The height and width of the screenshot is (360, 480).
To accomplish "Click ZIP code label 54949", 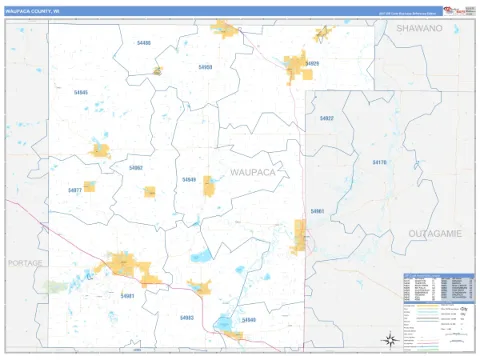I will (189, 180).
